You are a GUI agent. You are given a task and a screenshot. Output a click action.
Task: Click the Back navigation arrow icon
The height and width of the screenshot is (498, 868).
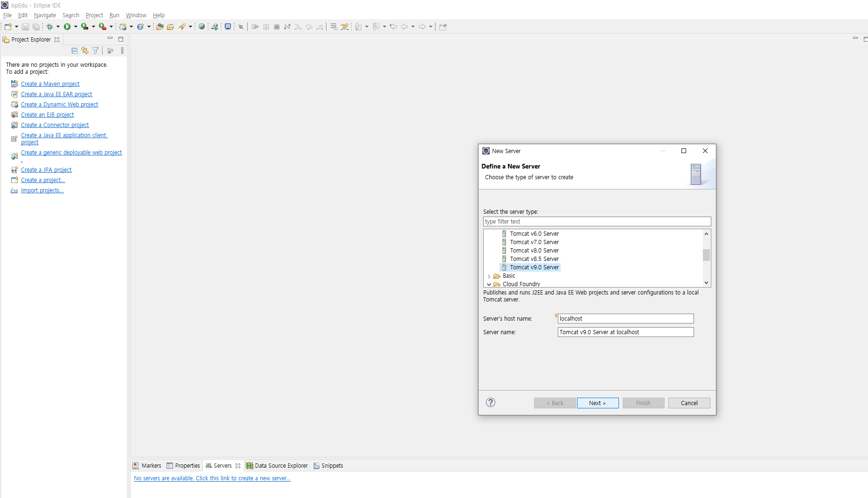coord(404,27)
